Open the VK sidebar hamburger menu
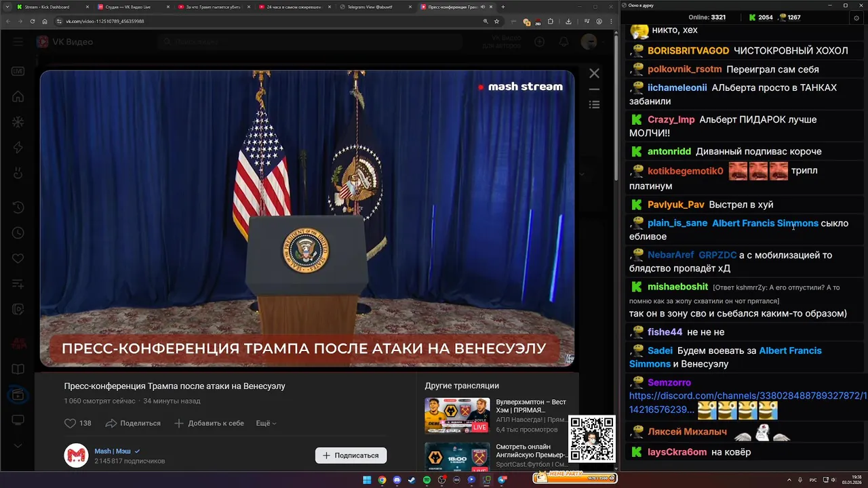This screenshot has height=488, width=868. tap(18, 42)
